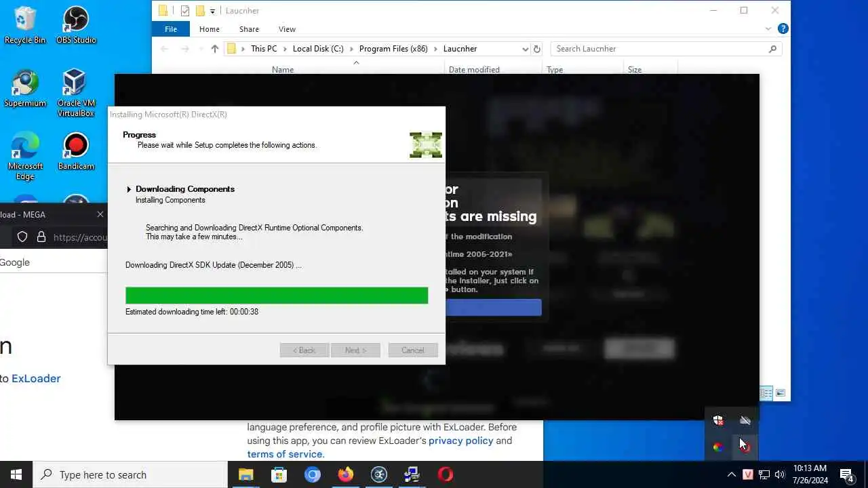Close the MEGA browser tab

pyautogui.click(x=100, y=214)
